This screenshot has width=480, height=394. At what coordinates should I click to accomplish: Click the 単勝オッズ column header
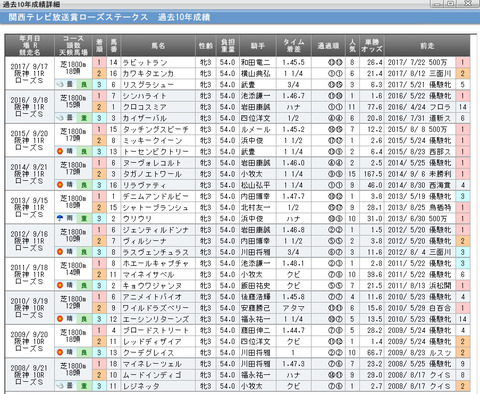pos(372,46)
